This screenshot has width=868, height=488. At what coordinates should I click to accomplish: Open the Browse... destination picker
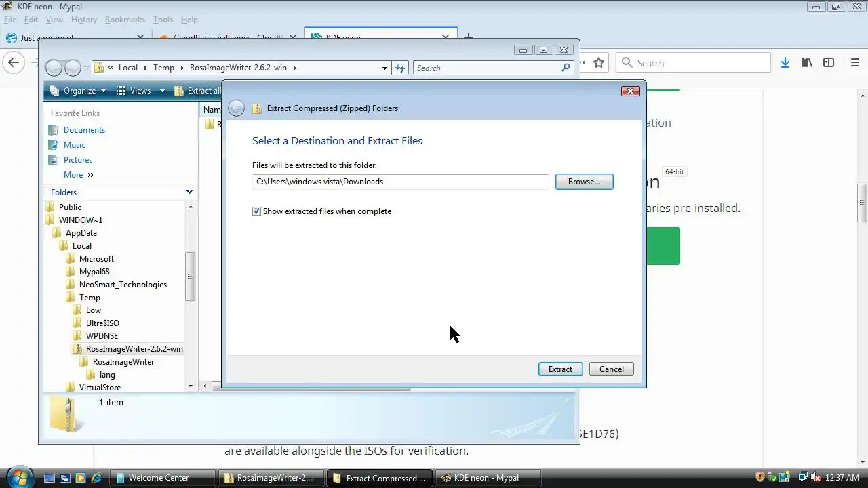584,182
